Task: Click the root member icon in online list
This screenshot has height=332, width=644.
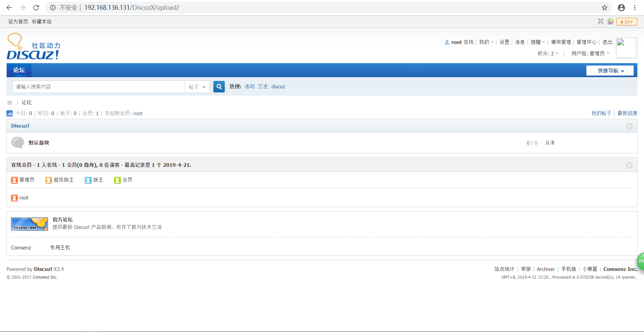Action: 14,198
